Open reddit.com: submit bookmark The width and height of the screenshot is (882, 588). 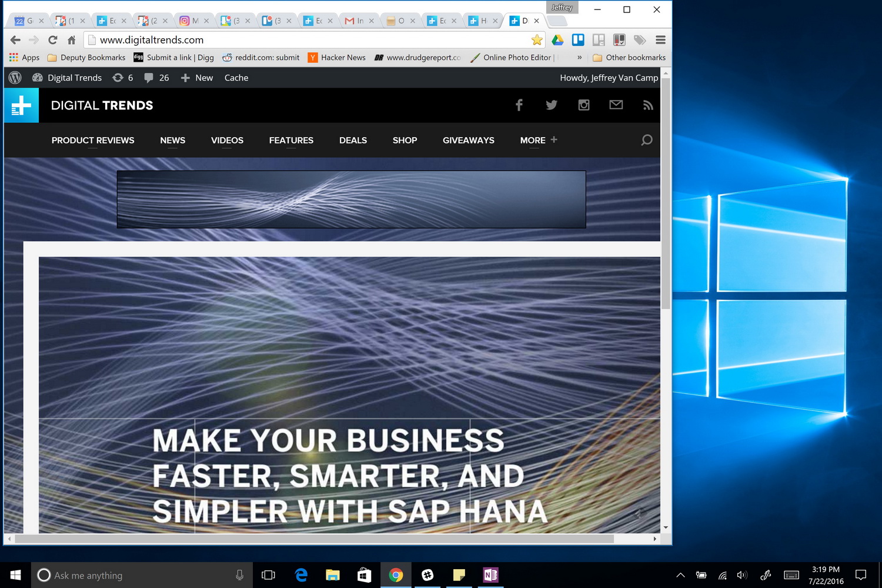coord(260,58)
